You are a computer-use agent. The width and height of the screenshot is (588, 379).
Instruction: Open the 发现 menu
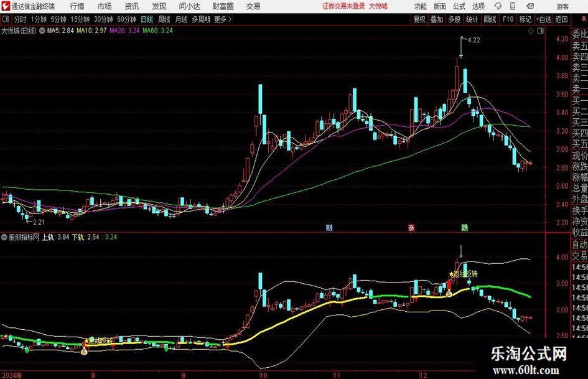tap(159, 6)
